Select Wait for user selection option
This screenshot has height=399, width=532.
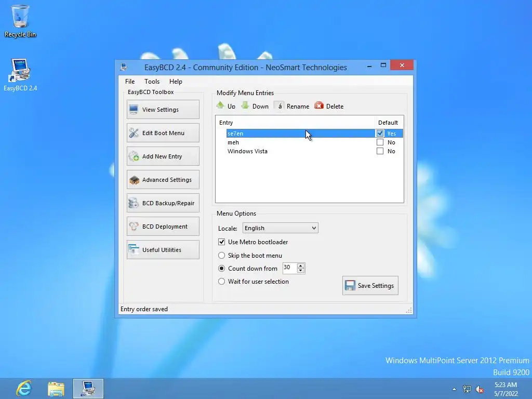click(x=221, y=281)
